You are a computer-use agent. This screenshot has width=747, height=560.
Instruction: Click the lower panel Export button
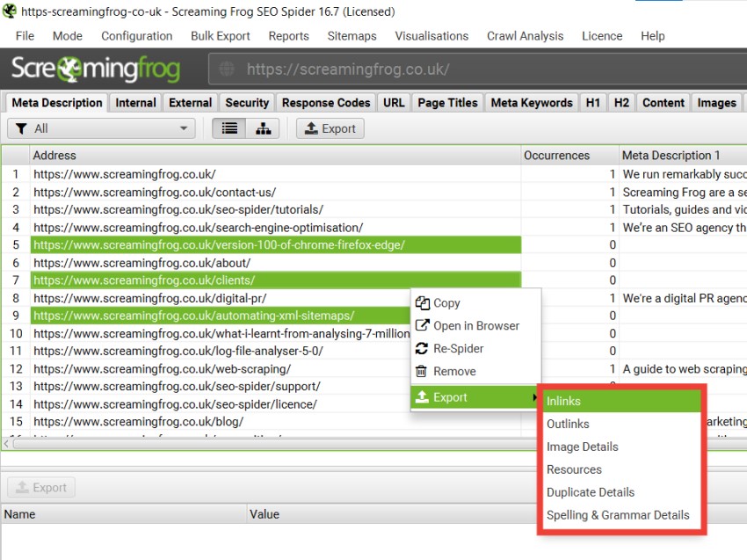(41, 488)
